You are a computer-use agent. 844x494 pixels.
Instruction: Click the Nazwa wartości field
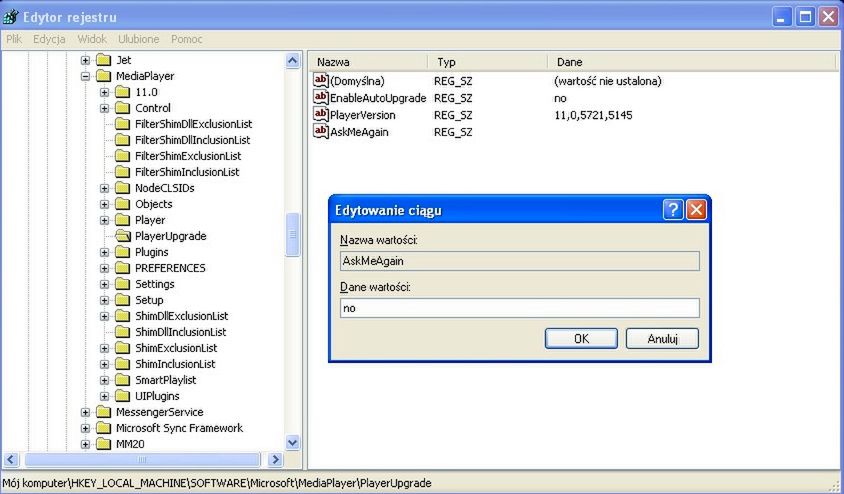click(520, 261)
